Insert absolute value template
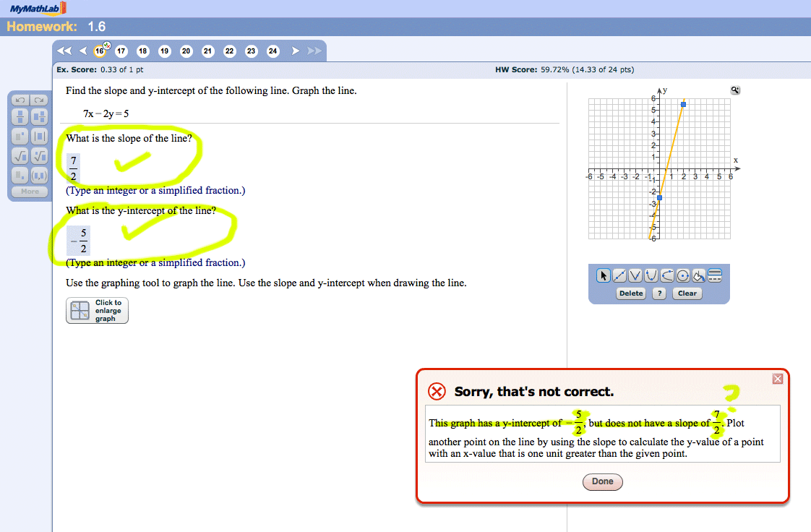Screen dimensions: 811x532 pyautogui.click(x=39, y=137)
